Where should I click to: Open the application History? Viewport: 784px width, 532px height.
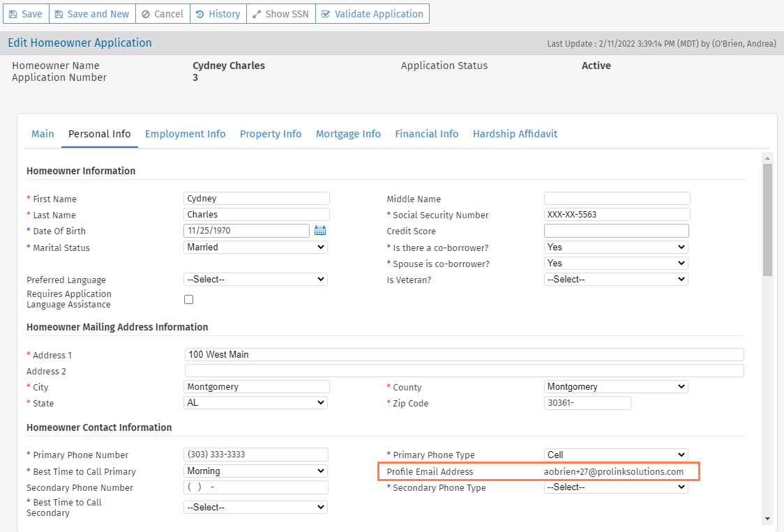pos(218,14)
